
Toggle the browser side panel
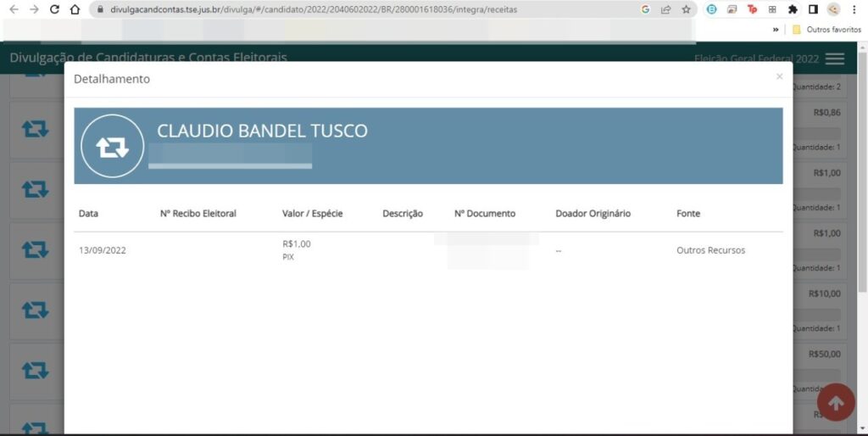[x=813, y=9]
